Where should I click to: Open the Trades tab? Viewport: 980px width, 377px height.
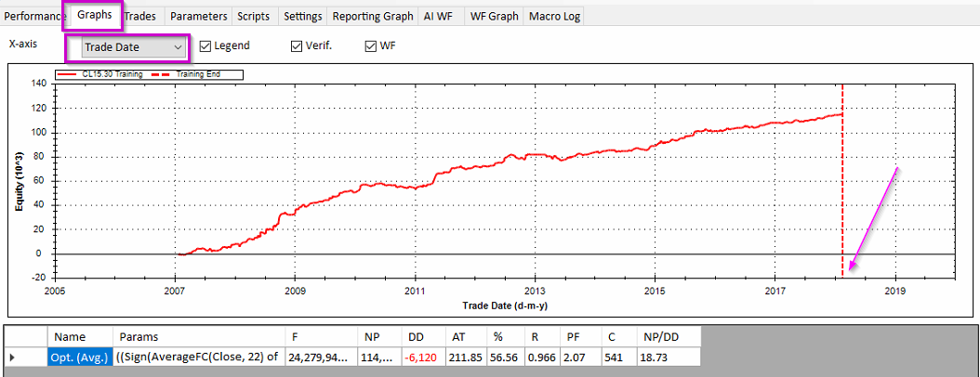(x=142, y=16)
